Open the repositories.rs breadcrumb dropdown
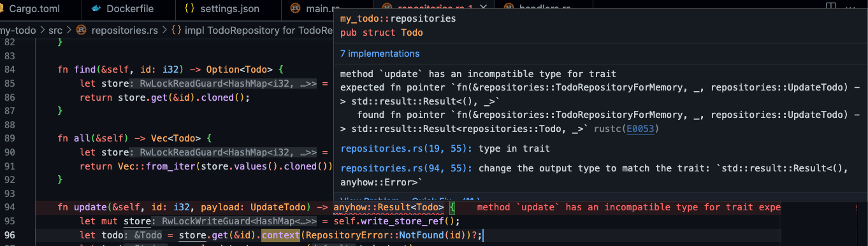The height and width of the screenshot is (246, 868). point(125,30)
